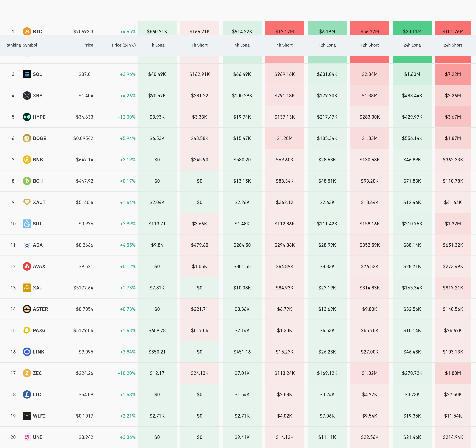Click the SUI water-drop icon
Viewport: 476px width, 448px height.
[27, 224]
